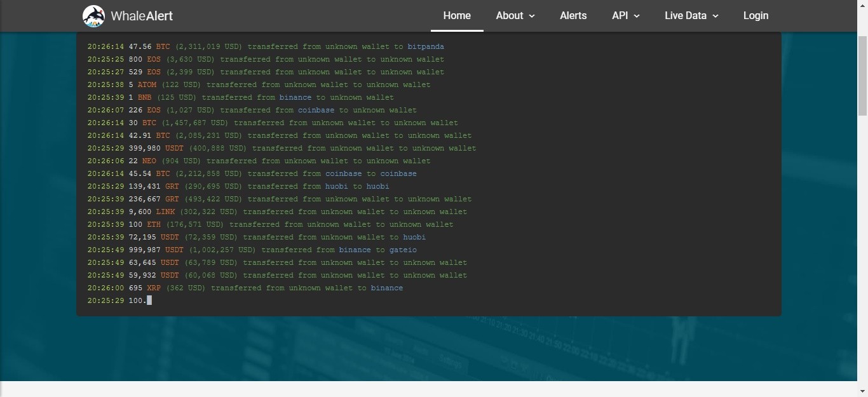Viewport: 868px width, 397px height.
Task: Click binance in the 1 BNB row
Action: point(295,97)
